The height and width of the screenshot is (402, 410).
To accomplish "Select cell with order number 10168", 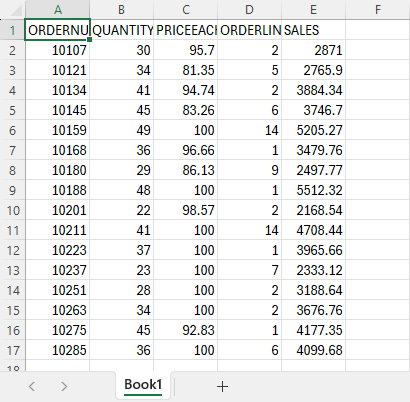I will click(x=58, y=150).
